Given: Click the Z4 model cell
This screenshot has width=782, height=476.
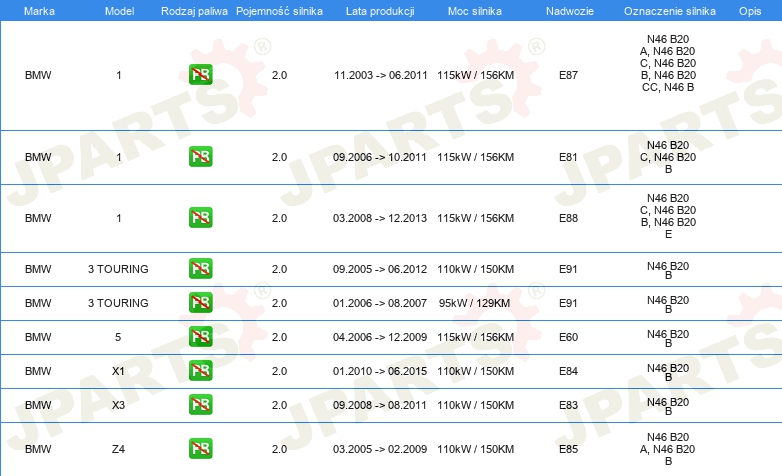Looking at the screenshot, I should (118, 449).
